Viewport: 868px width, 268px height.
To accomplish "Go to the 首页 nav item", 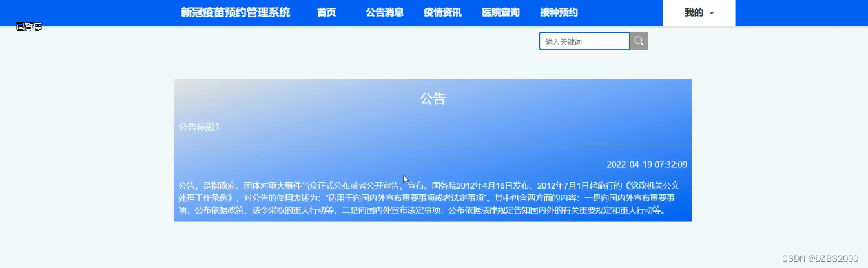I will click(x=327, y=13).
